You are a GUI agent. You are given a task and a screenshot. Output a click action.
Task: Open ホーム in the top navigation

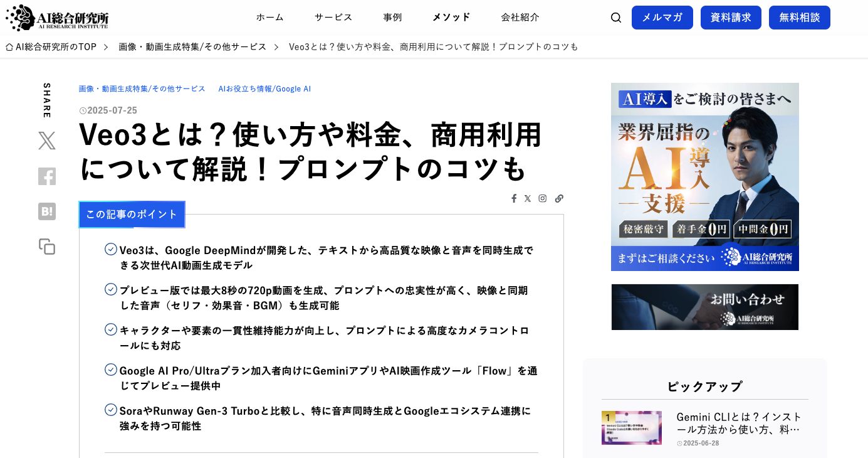coord(269,17)
